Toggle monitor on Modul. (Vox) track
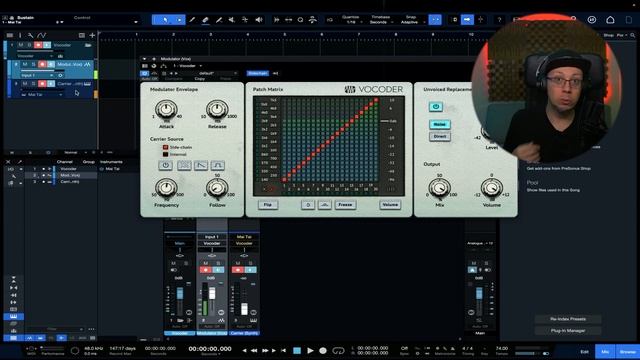 pyautogui.click(x=51, y=64)
